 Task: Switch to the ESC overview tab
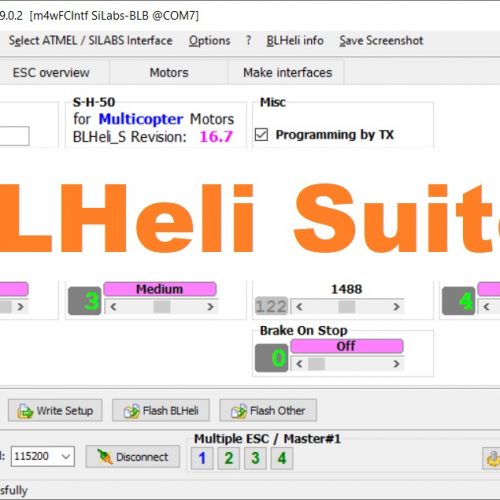coord(51,72)
